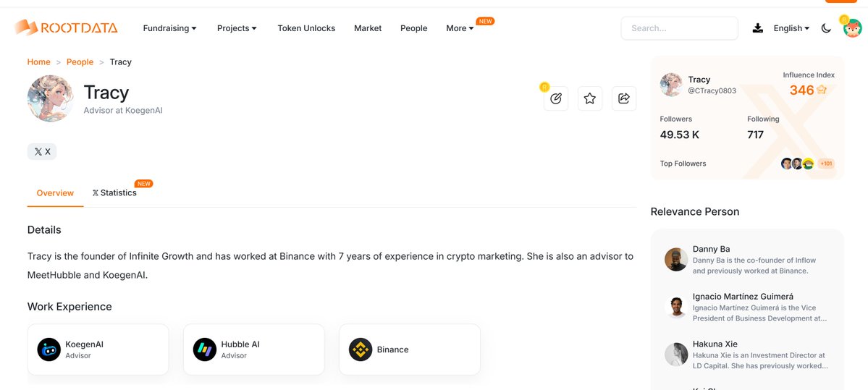Click the @CTracy0803 handle
Image resolution: width=868 pixels, height=390 pixels.
(x=712, y=90)
